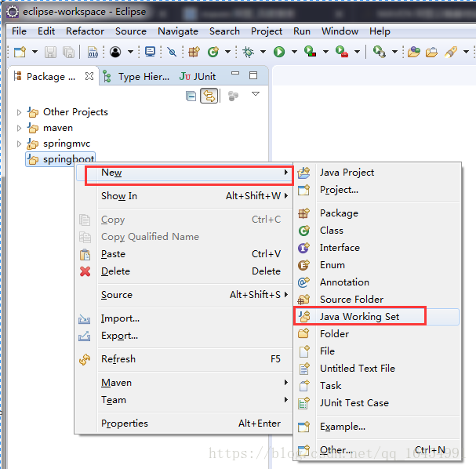Select Annotation in New submenu
This screenshot has width=476, height=469.
tap(376, 282)
